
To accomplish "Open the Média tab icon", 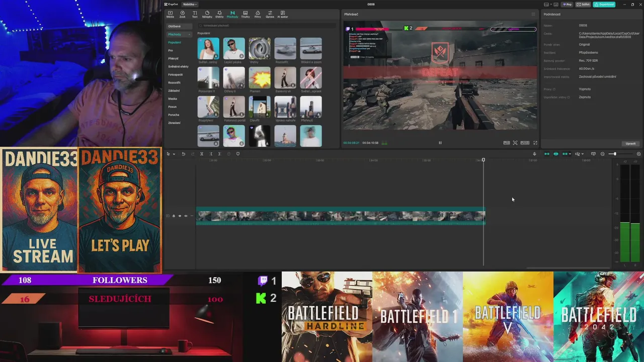I will click(170, 13).
